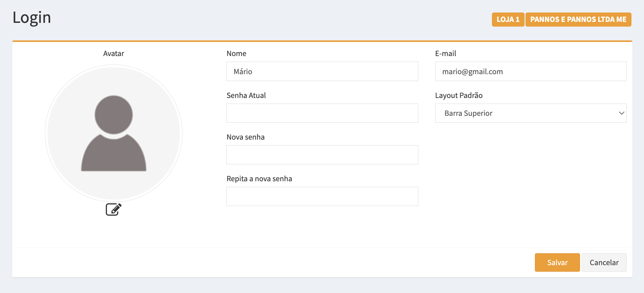Click the E-mail field with mario@gmail.com
644x293 pixels.
pos(531,72)
